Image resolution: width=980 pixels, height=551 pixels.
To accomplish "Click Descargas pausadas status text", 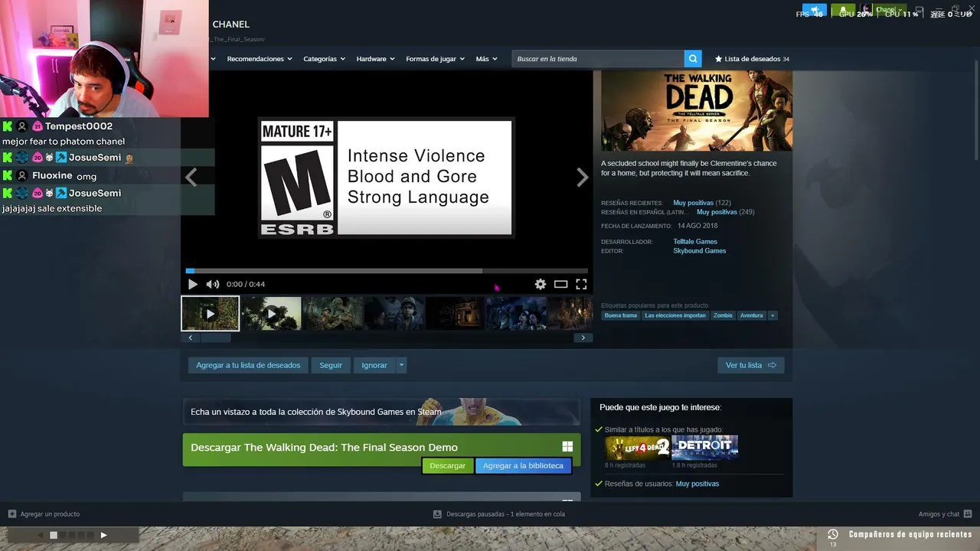I will (x=505, y=514).
